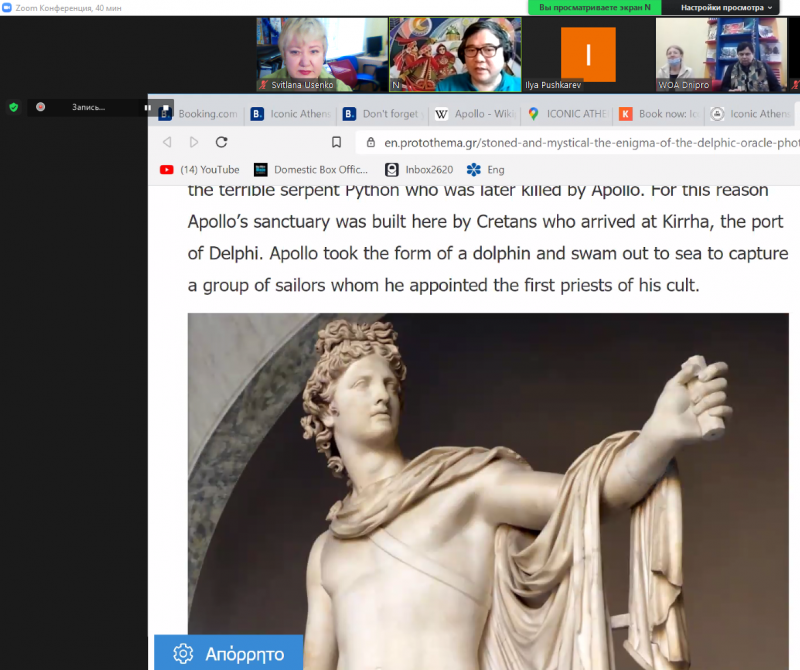Viewport: 800px width, 670px height.
Task: Go back in the browser
Action: (167, 142)
